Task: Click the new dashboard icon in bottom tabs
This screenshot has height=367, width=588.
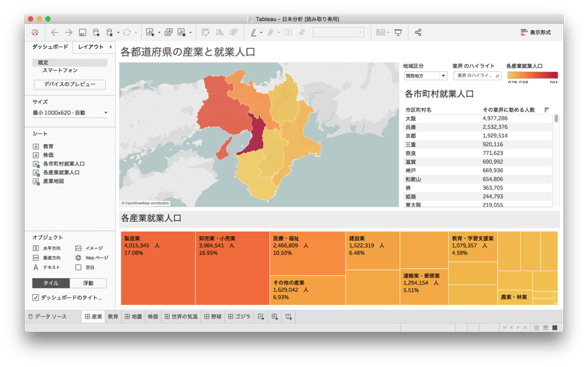Action: click(x=275, y=317)
